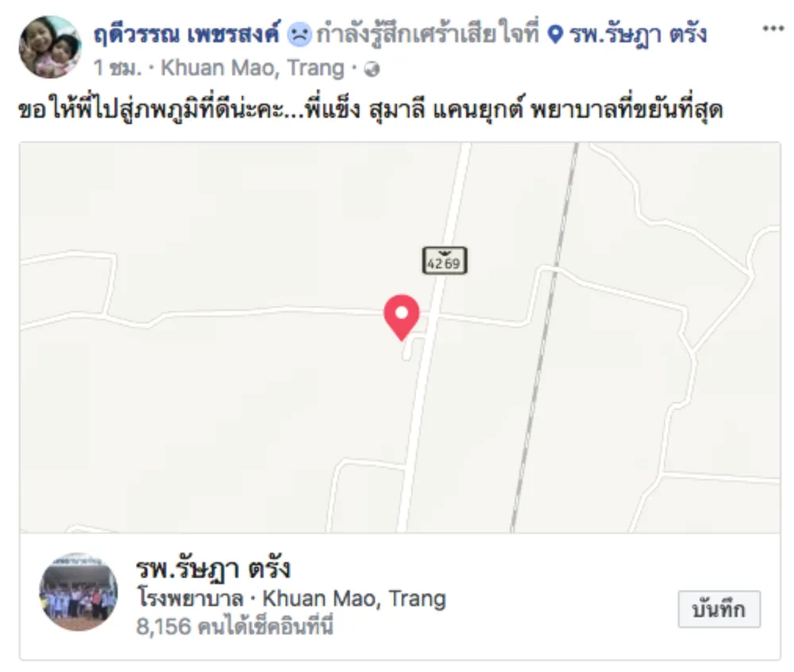Click the globe public privacy icon
The height and width of the screenshot is (672, 794).
pos(372,69)
